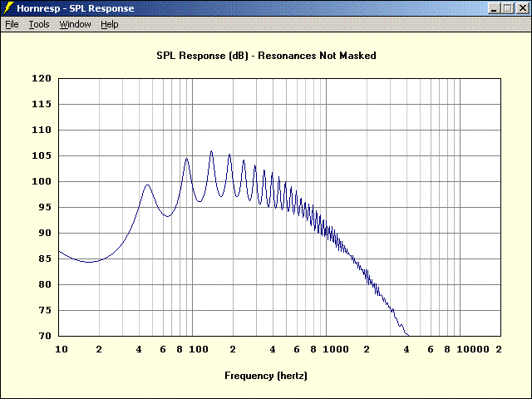Screen dimensions: 532x399
Task: Click the curve minimum near 85 dB
Action: 89,262
